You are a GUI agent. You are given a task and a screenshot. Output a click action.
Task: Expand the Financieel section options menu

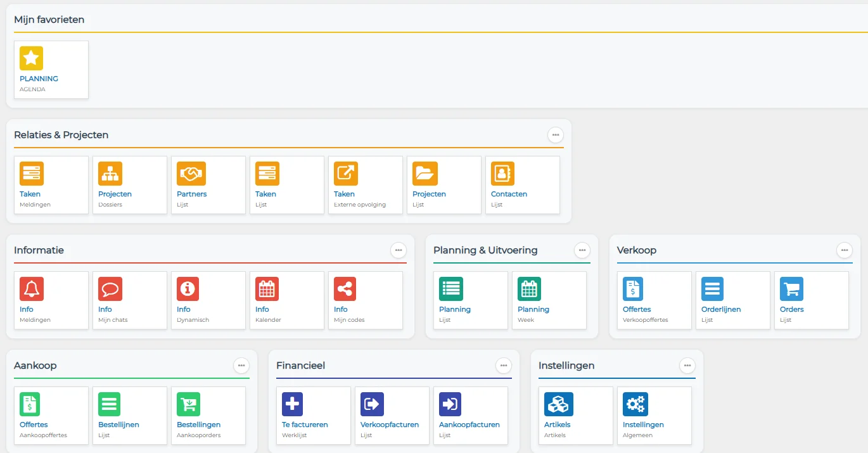[x=504, y=366]
